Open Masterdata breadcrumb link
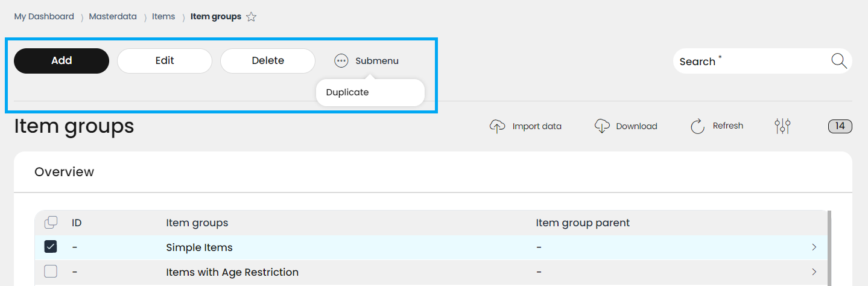Screen dimensions: 868x286 [113, 17]
